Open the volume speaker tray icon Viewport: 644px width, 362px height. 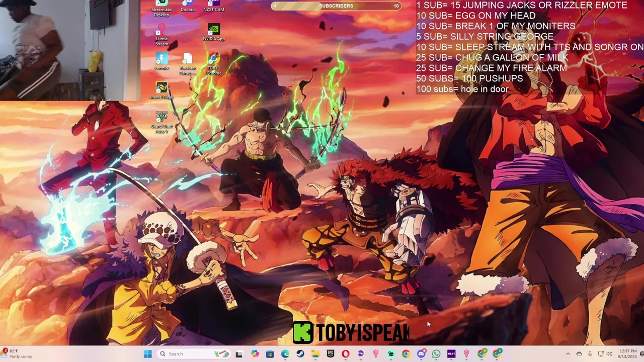pyautogui.click(x=609, y=354)
